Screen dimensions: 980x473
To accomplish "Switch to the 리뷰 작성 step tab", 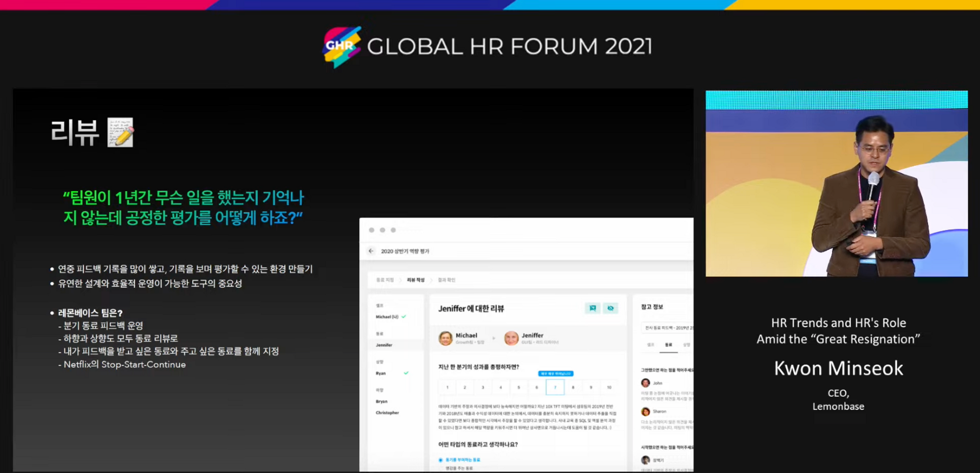I will tap(416, 280).
